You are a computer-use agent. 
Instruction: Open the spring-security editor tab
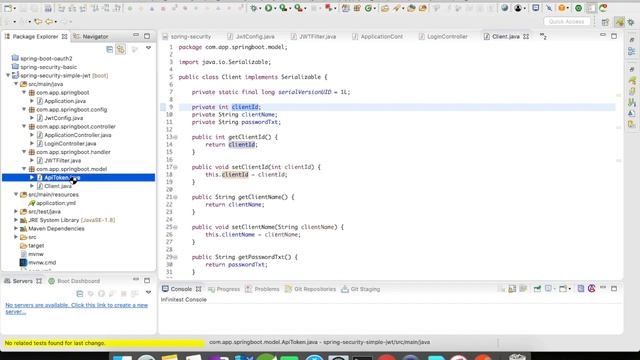pyautogui.click(x=187, y=36)
